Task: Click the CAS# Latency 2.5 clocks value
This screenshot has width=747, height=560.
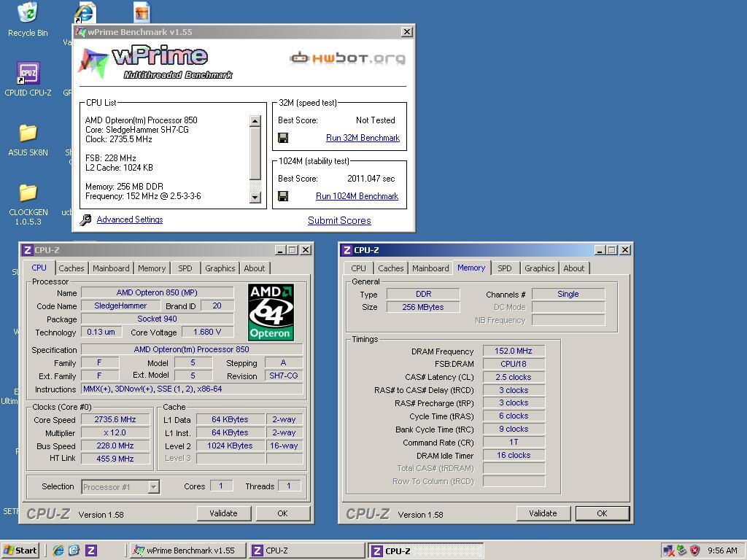Action: coord(514,377)
